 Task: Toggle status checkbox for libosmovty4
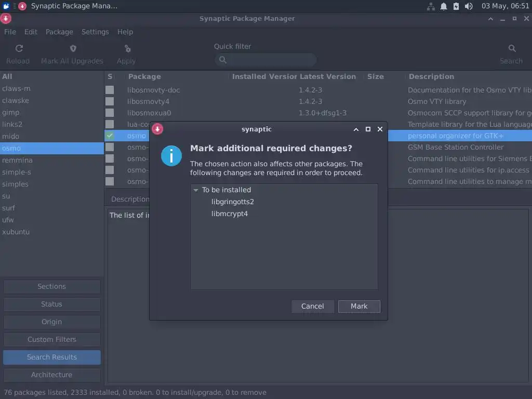click(x=110, y=101)
